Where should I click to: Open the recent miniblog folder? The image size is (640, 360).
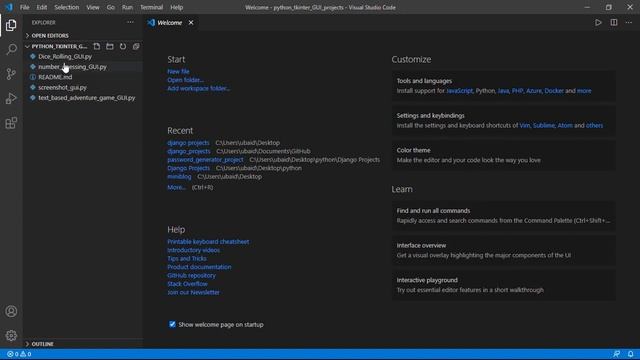pos(179,176)
